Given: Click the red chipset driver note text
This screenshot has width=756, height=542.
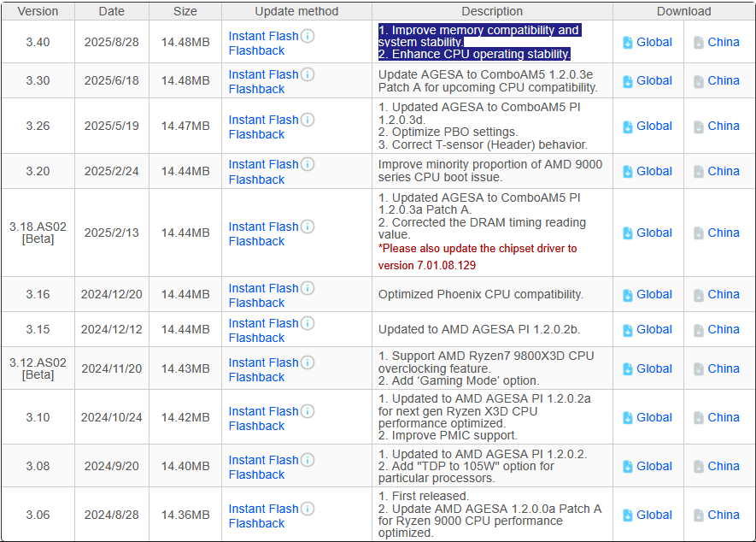Looking at the screenshot, I should 478,256.
